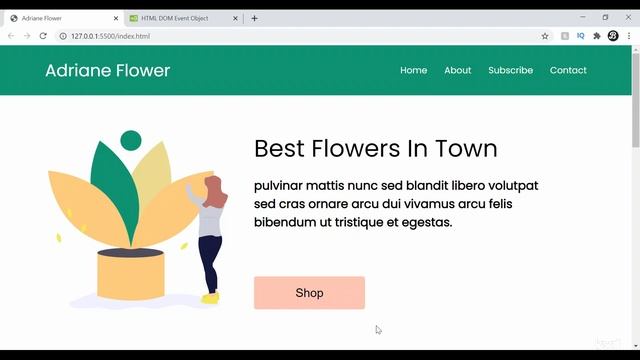The height and width of the screenshot is (360, 640).
Task: Close the HTML DOM Event Object tab
Action: [235, 18]
